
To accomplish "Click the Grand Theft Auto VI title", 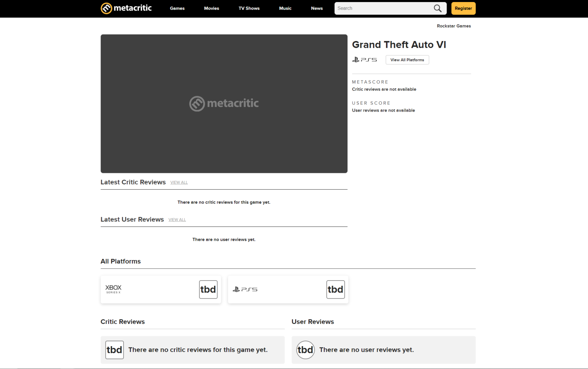I will tap(399, 45).
